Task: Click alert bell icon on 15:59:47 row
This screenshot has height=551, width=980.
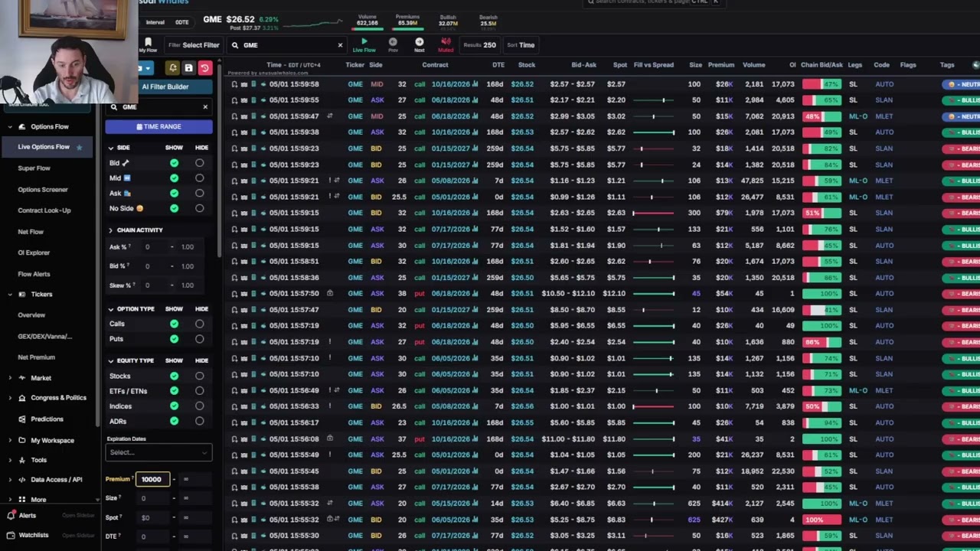Action: coord(235,116)
